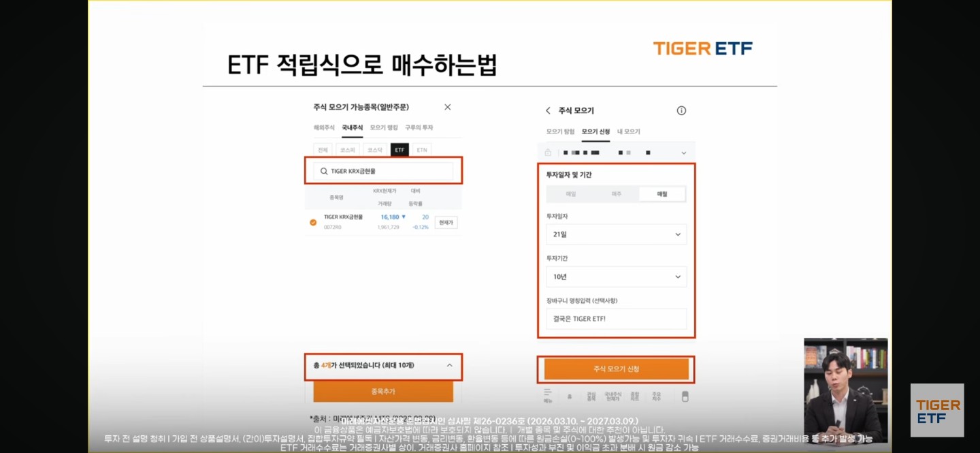The image size is (980, 453).
Task: Toggle the TIGER KRX금현물 orange checkmark
Action: point(313,222)
